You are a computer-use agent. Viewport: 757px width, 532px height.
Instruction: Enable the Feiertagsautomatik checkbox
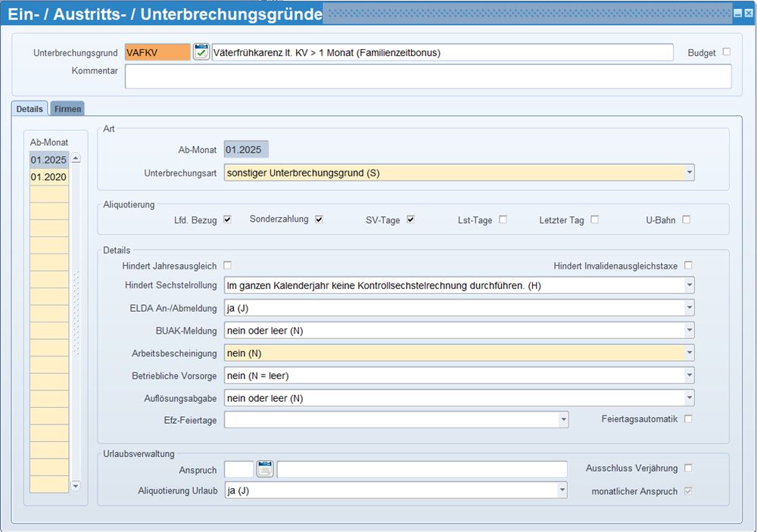(x=688, y=418)
